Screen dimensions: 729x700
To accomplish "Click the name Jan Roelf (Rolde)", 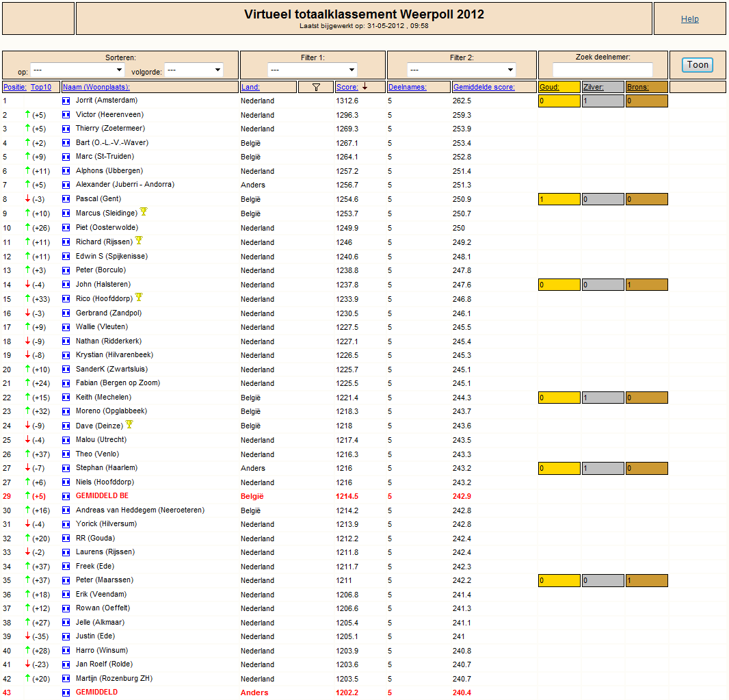I will (x=104, y=664).
